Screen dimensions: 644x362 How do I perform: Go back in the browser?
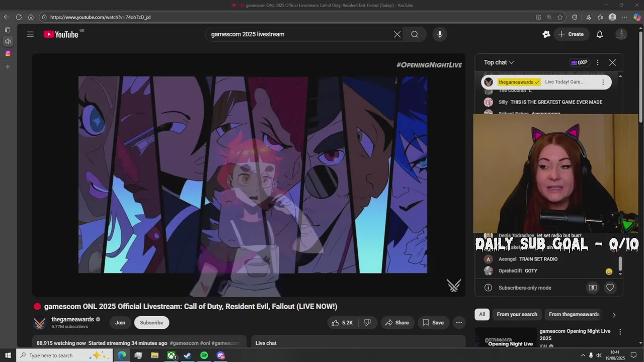pos(7,17)
